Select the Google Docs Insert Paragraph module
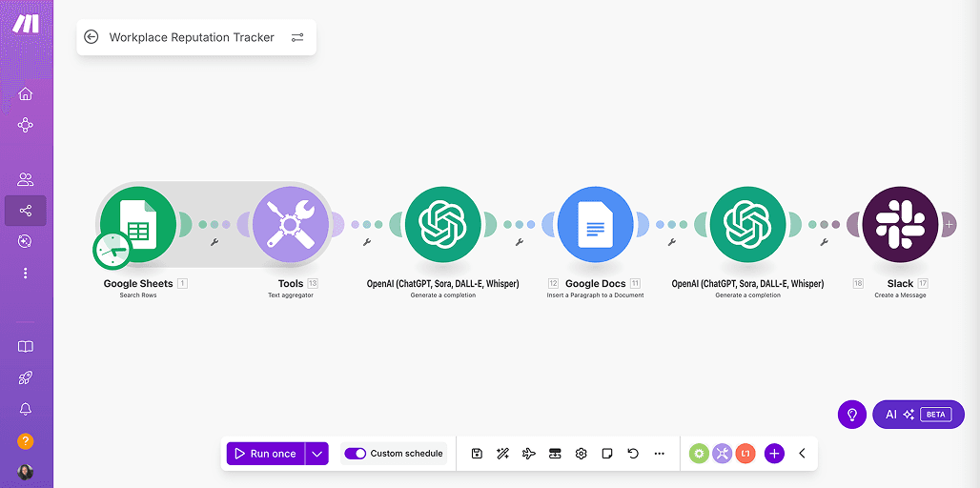This screenshot has height=488, width=980. tap(596, 224)
